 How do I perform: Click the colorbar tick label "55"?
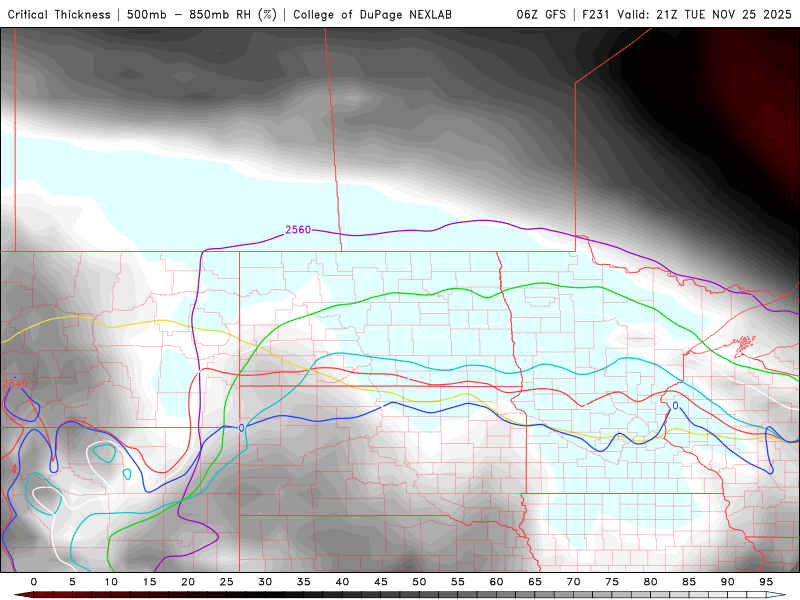point(458,582)
